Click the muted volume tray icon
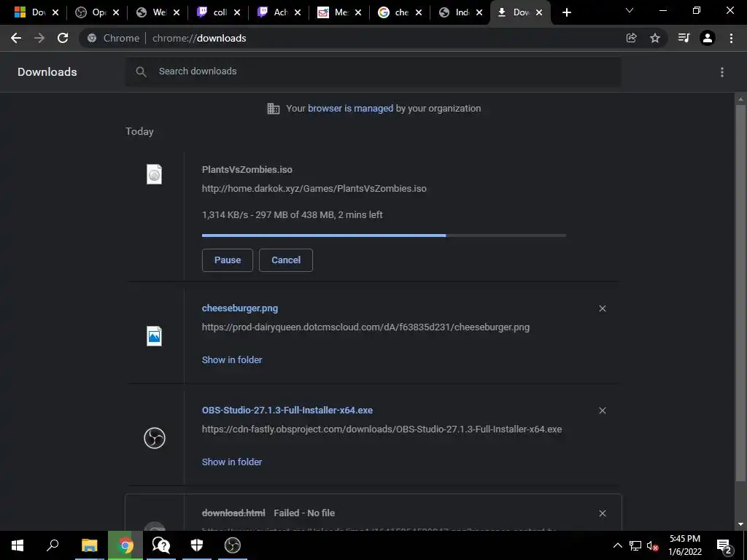 (x=653, y=545)
